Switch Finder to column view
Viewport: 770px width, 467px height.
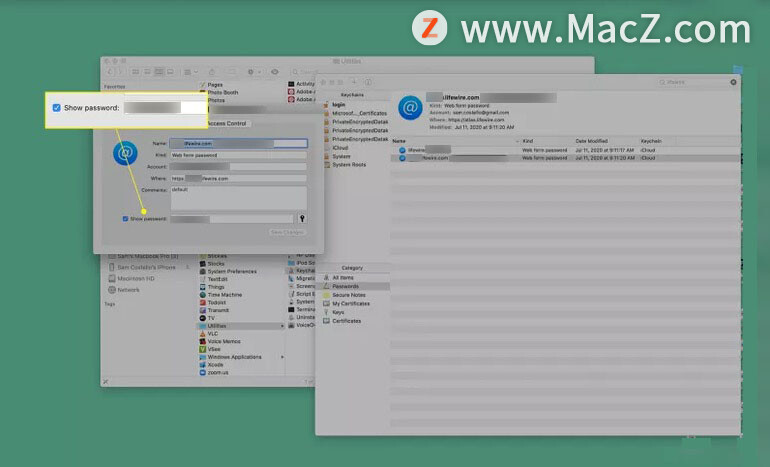(159, 72)
